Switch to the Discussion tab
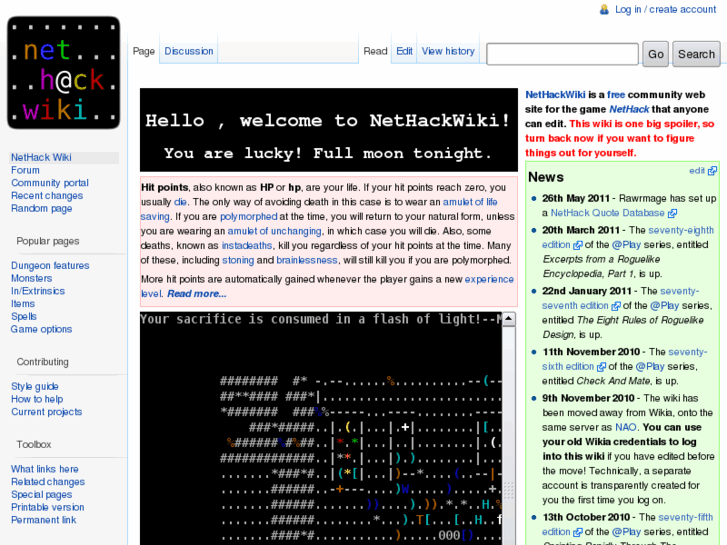 click(189, 51)
